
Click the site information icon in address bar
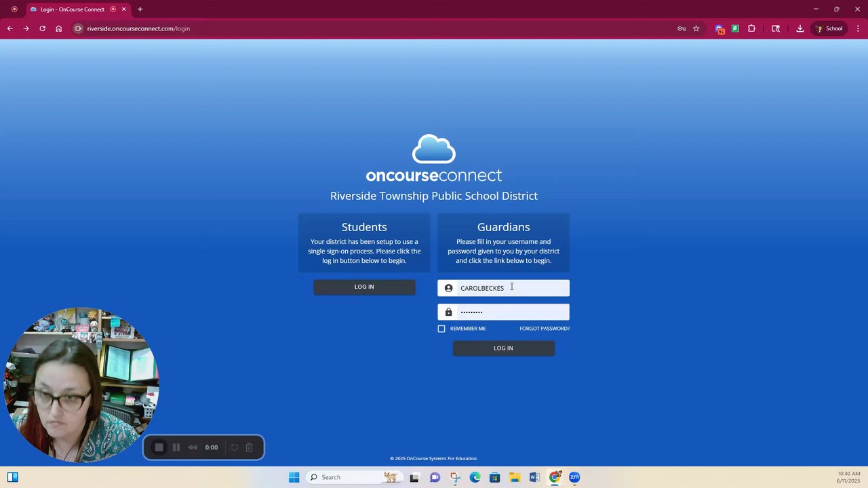click(x=78, y=28)
